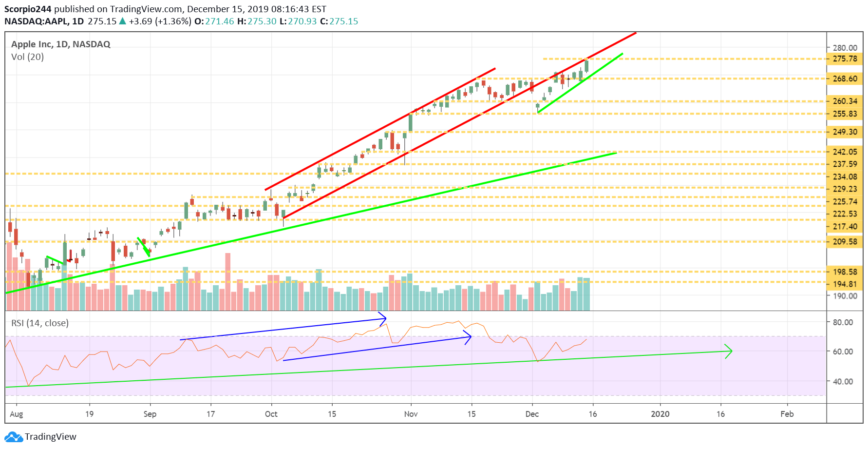Click the 222.53 price level label
868x450 pixels.
(845, 214)
